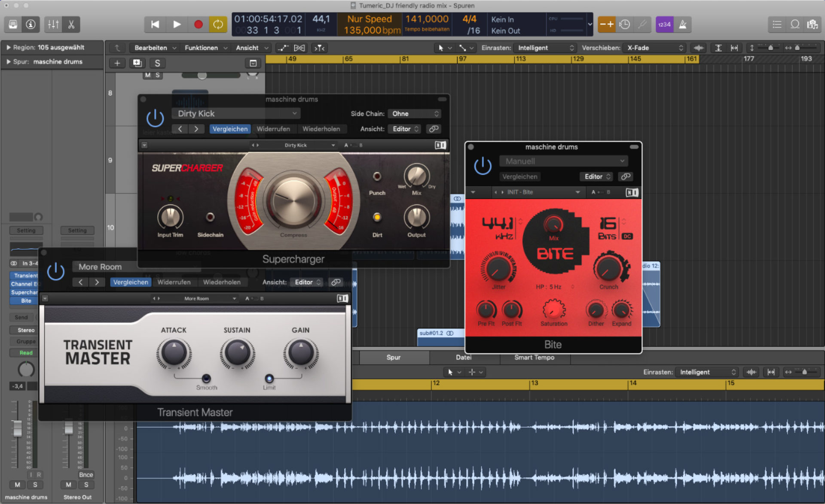Enable cycle mode with the loop button
The image size is (825, 504).
(218, 24)
